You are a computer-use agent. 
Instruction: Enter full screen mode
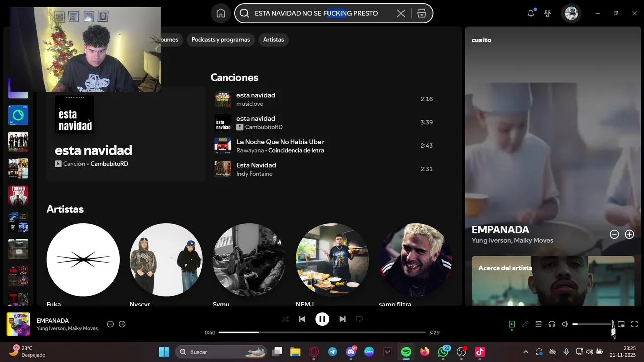click(x=634, y=324)
